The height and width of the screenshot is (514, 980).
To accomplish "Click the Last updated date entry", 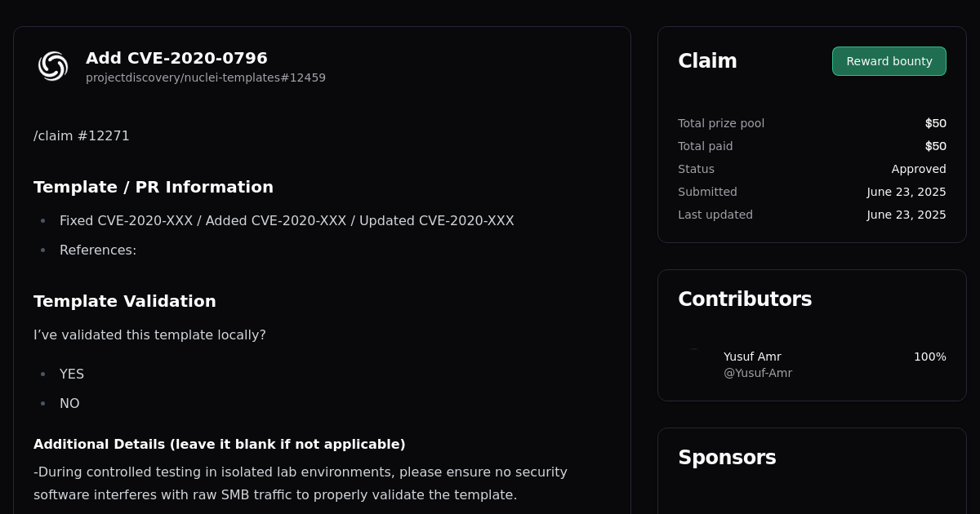I will 906,215.
